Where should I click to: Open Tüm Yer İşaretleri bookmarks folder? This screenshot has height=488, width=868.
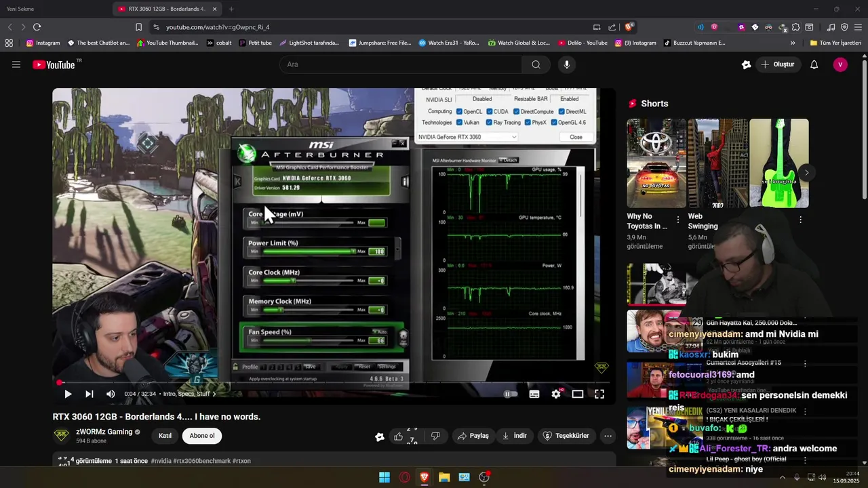(x=835, y=43)
